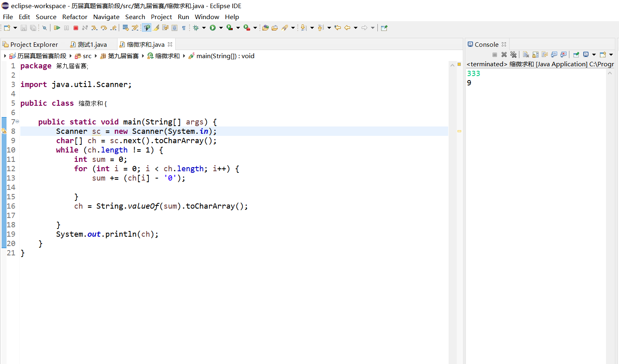Toggle Mark Occurrences highlighter icon
This screenshot has width=619, height=364.
tap(156, 28)
